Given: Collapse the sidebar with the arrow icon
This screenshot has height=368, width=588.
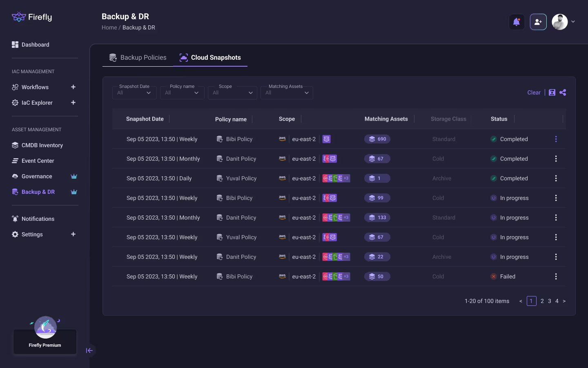Looking at the screenshot, I should click(x=89, y=350).
